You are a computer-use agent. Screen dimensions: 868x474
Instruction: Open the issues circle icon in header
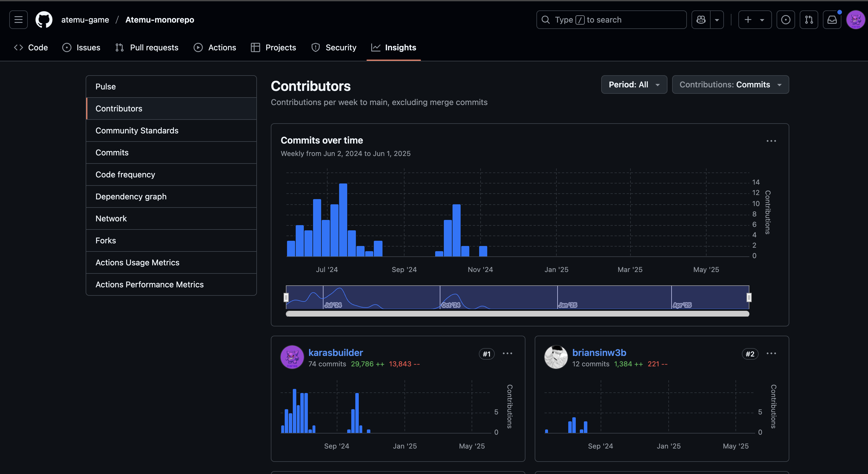point(786,20)
